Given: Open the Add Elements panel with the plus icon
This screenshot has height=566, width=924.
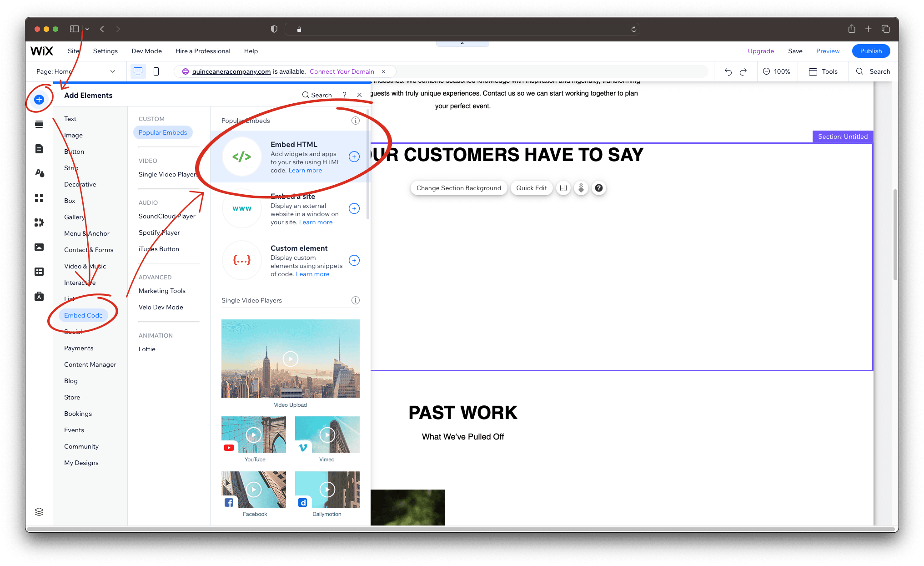Looking at the screenshot, I should [39, 99].
